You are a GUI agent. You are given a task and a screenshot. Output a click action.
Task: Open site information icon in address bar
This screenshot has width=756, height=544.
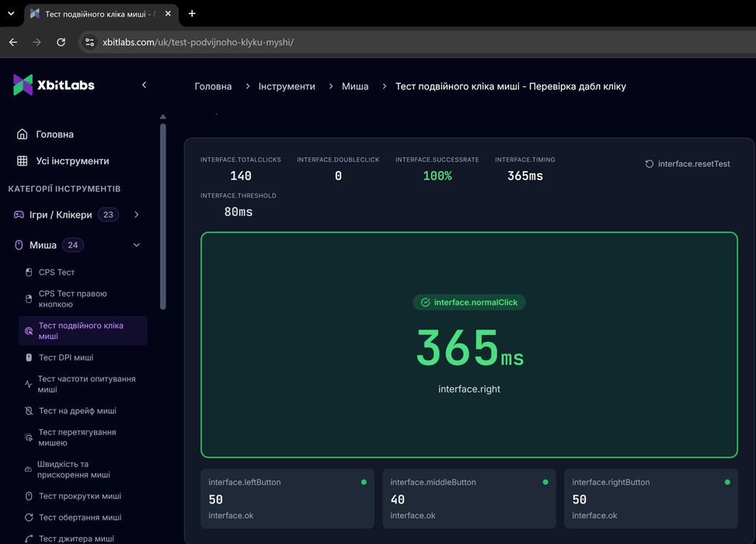pos(89,42)
